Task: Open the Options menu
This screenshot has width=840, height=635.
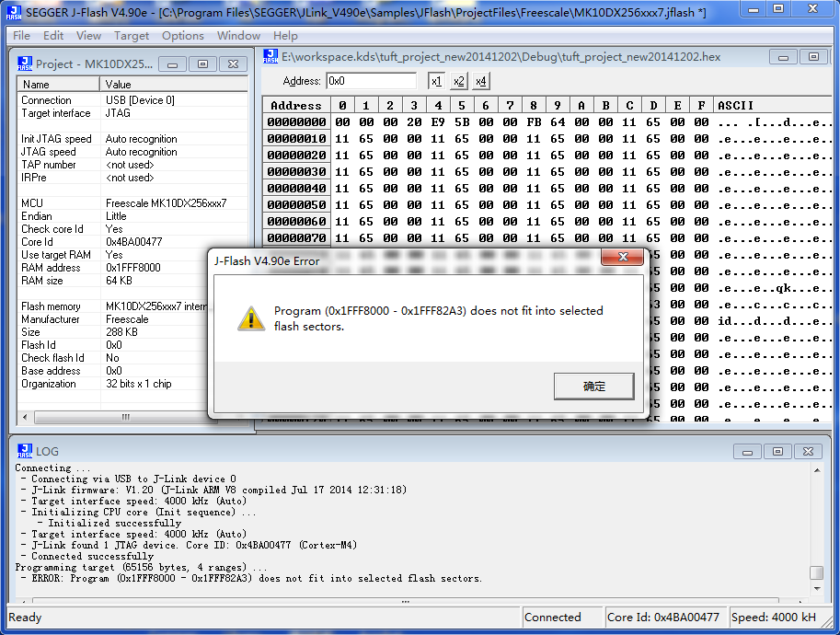Action: [x=183, y=35]
